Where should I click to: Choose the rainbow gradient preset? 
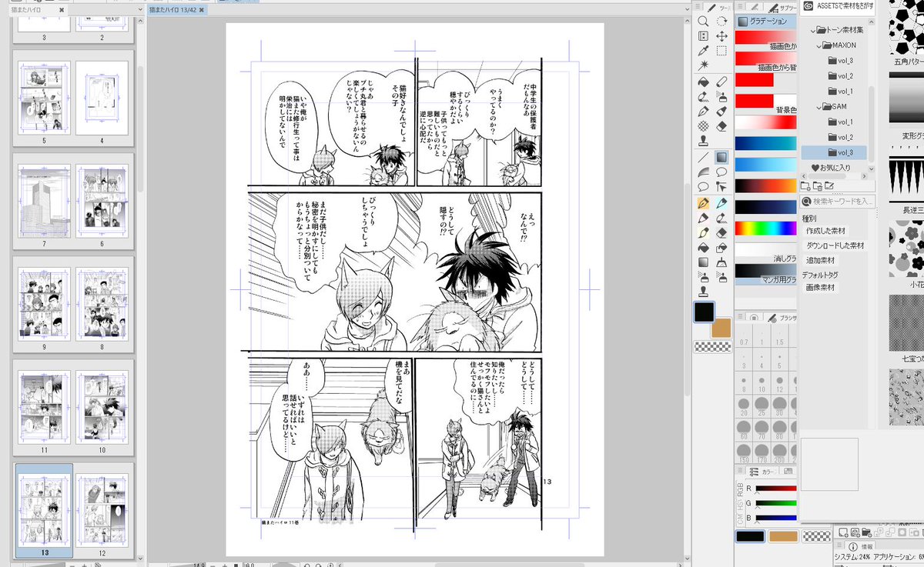click(x=765, y=228)
